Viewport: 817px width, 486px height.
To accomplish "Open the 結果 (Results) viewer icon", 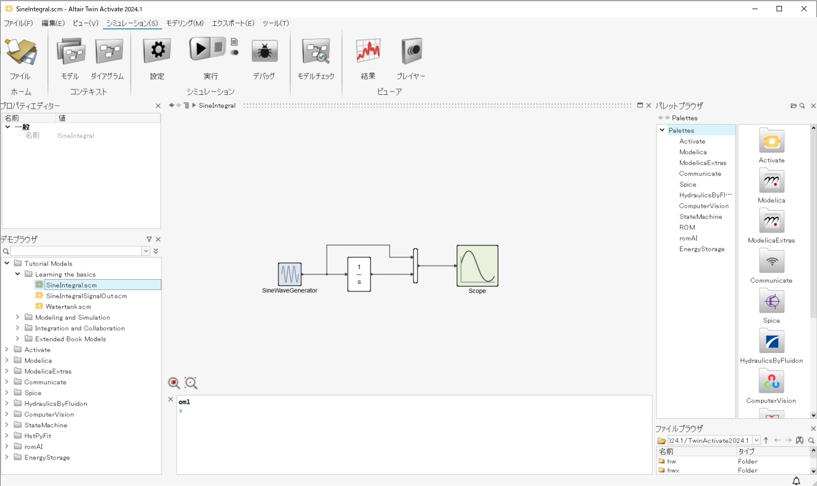I will (368, 51).
